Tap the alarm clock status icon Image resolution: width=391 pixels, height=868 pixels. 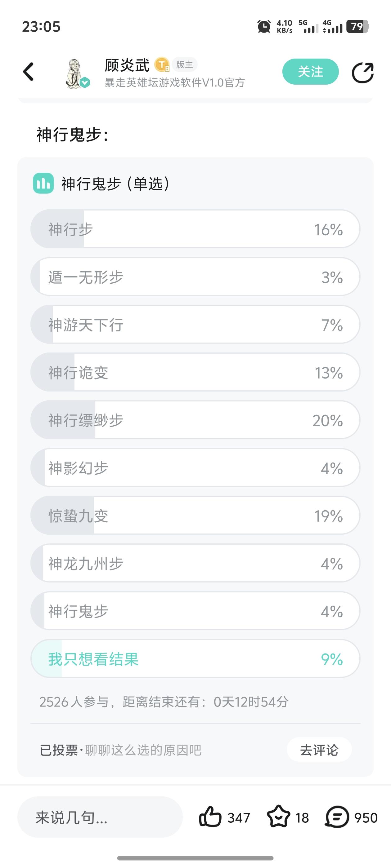pos(264,26)
